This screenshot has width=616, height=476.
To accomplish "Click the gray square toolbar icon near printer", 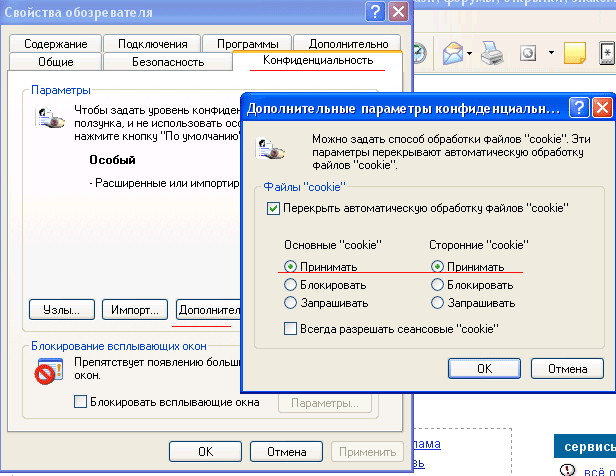I will pyautogui.click(x=529, y=52).
